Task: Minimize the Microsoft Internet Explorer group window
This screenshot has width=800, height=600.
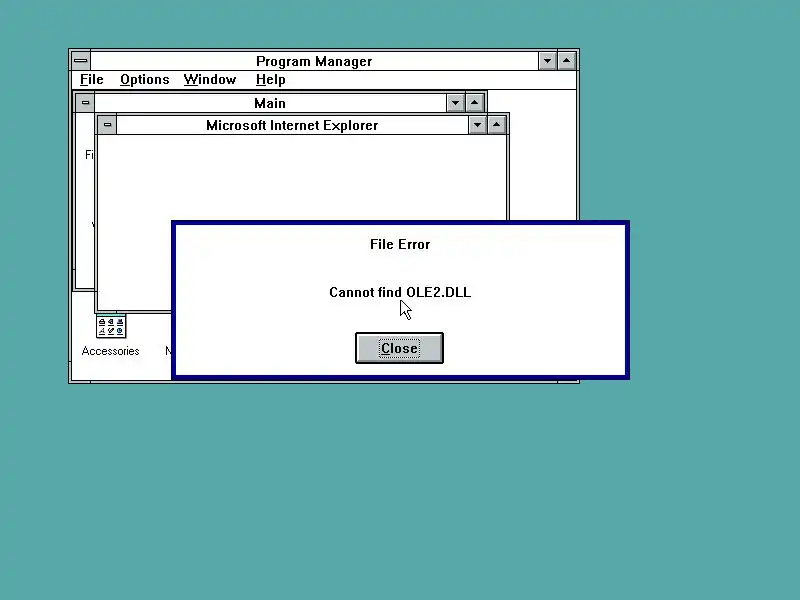Action: [x=477, y=124]
